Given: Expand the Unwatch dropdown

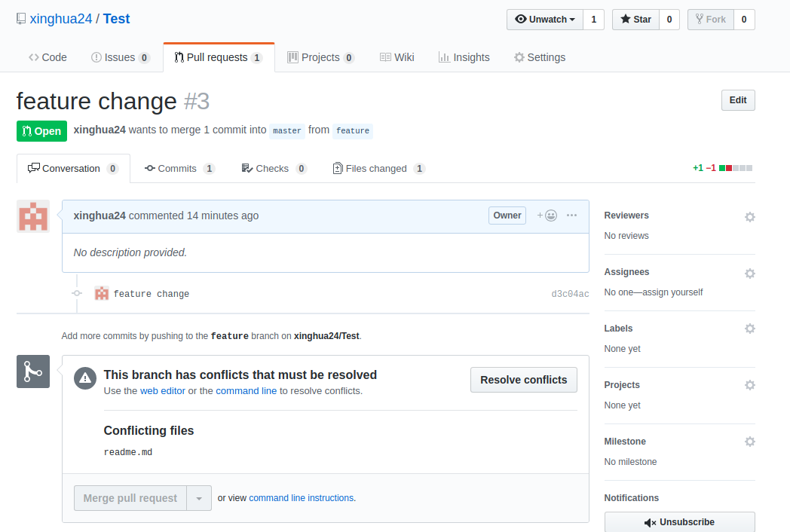Looking at the screenshot, I should point(545,20).
